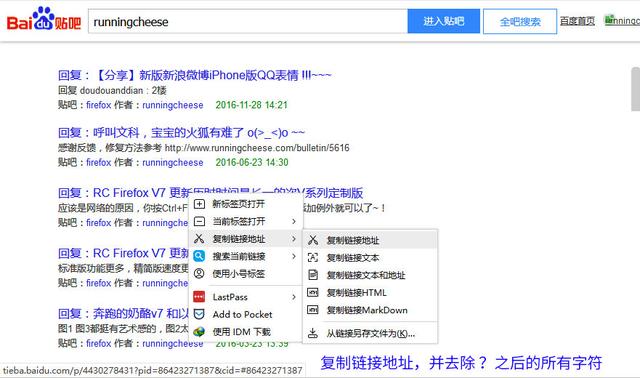Click the scissors icon beside 复制链接地址 in main menu
This screenshot has width=640, height=378.
(x=199, y=239)
